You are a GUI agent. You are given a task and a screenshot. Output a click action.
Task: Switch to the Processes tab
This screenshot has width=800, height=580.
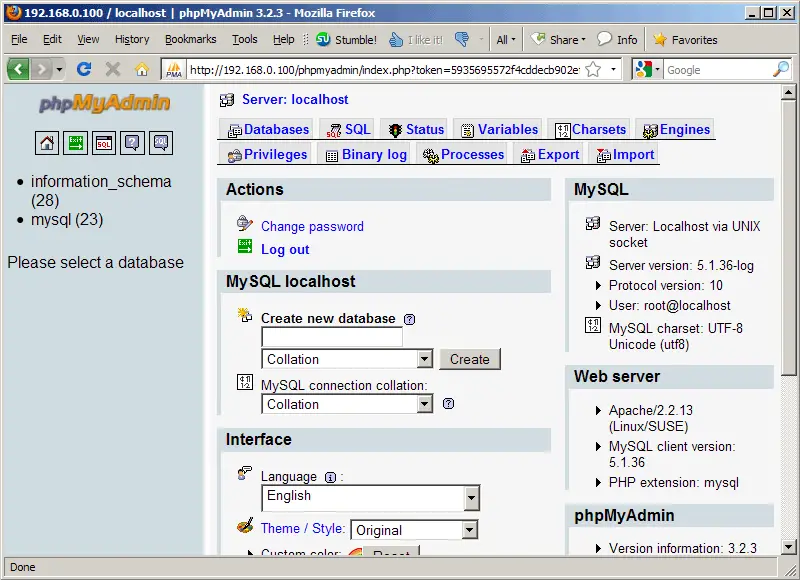[x=463, y=155]
